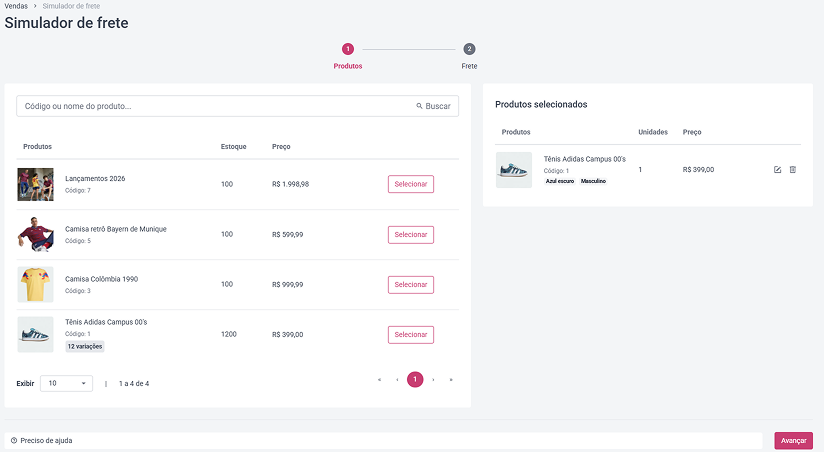
Task: Click the price R$ 1.998,98
Action: click(291, 184)
